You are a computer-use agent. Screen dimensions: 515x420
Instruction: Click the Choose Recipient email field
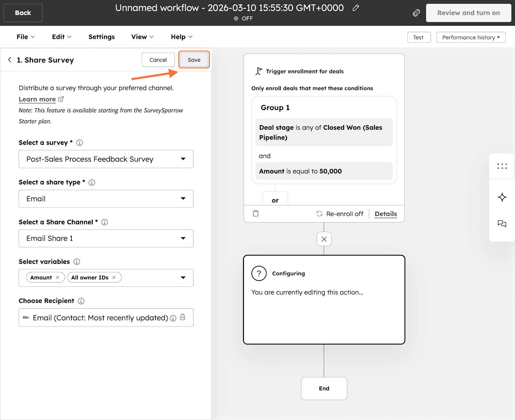click(100, 318)
